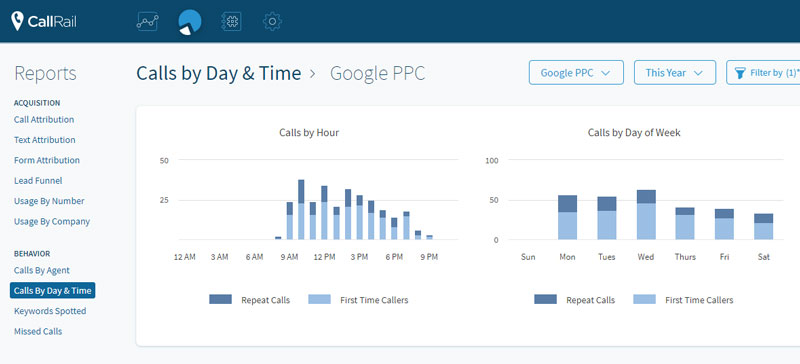Toggle Repeat Calls legend in Calls by Hour

(x=249, y=300)
